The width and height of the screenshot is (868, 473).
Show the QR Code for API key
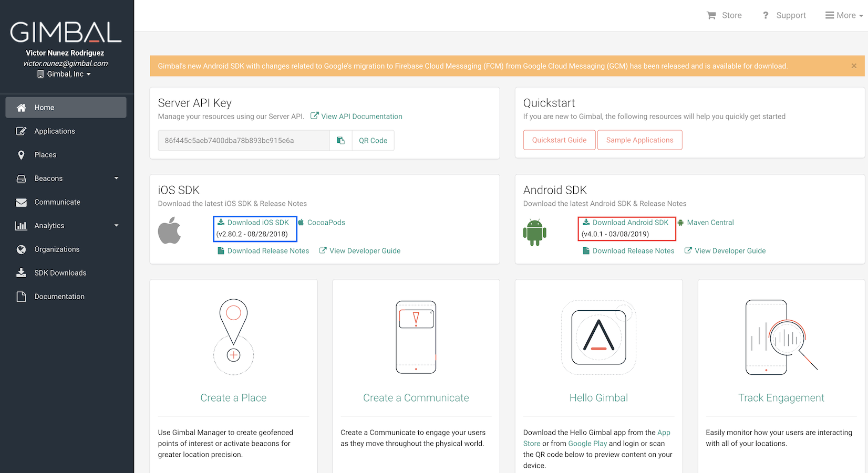373,140
